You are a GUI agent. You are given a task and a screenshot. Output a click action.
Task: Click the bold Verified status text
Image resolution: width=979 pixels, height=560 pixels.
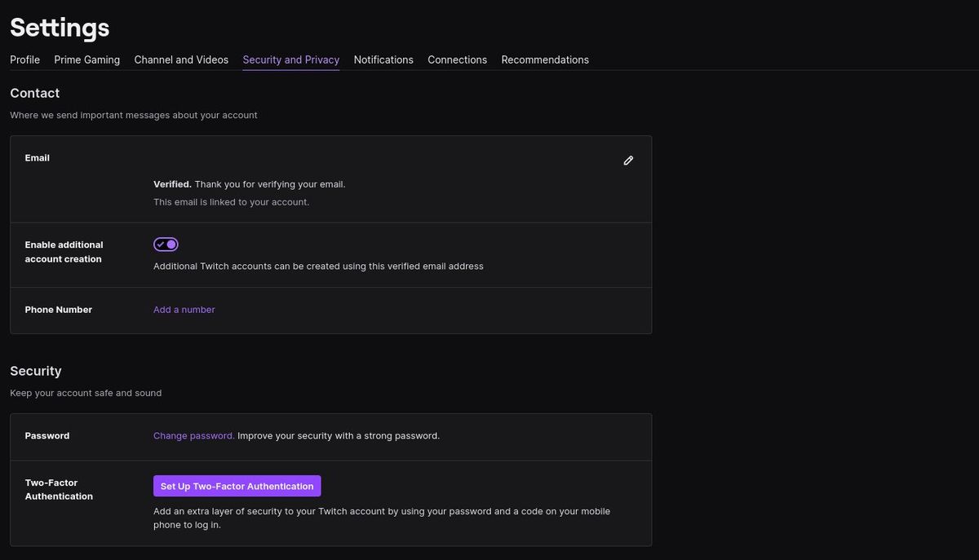click(172, 184)
